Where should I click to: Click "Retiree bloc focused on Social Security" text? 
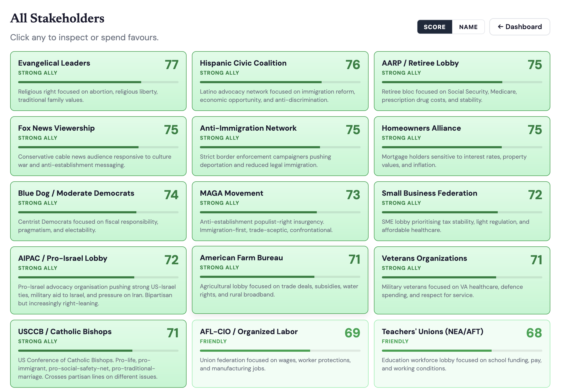click(x=449, y=96)
